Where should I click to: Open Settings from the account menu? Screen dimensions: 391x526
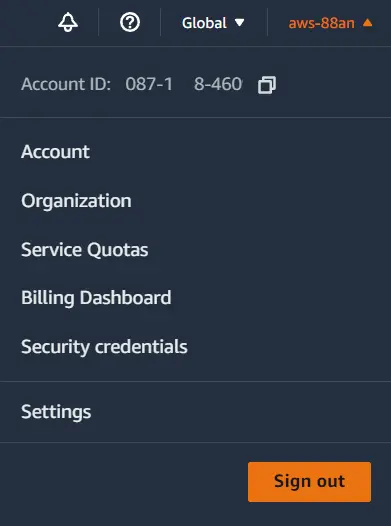click(56, 412)
